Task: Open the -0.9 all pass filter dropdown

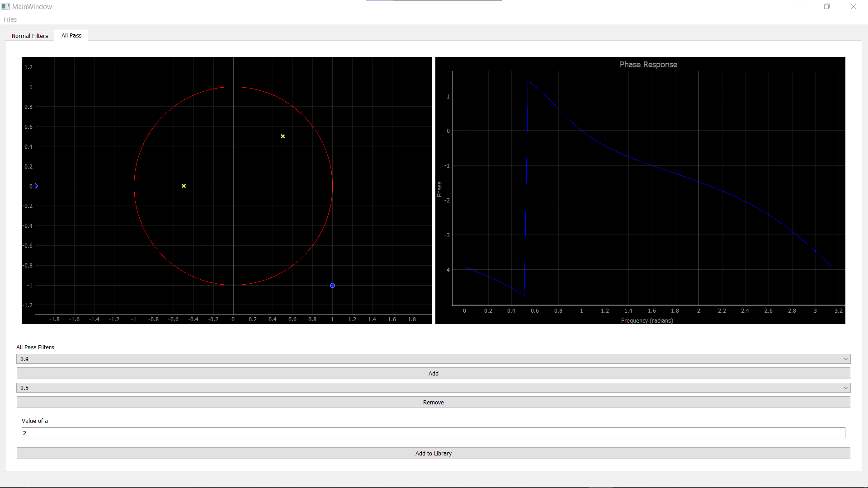Action: [433, 359]
